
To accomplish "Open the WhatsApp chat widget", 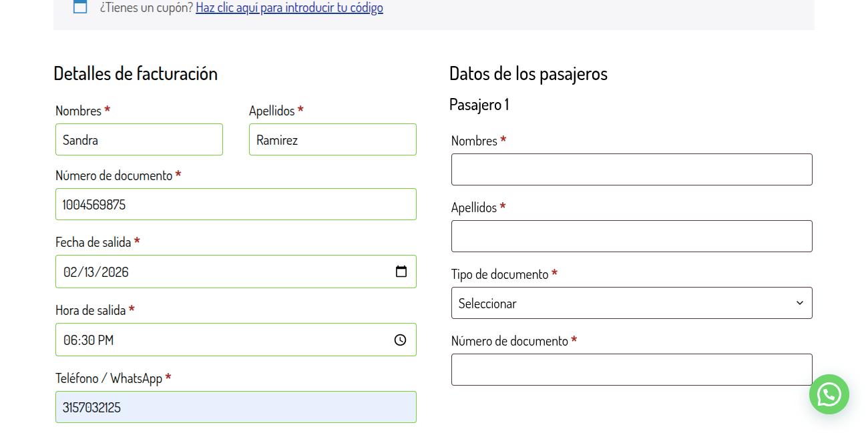I will coord(829,394).
